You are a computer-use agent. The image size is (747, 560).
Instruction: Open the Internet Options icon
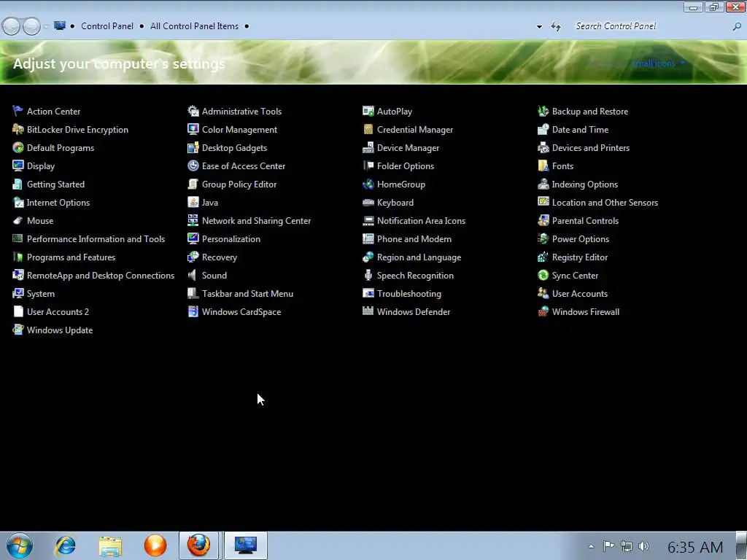click(18, 203)
